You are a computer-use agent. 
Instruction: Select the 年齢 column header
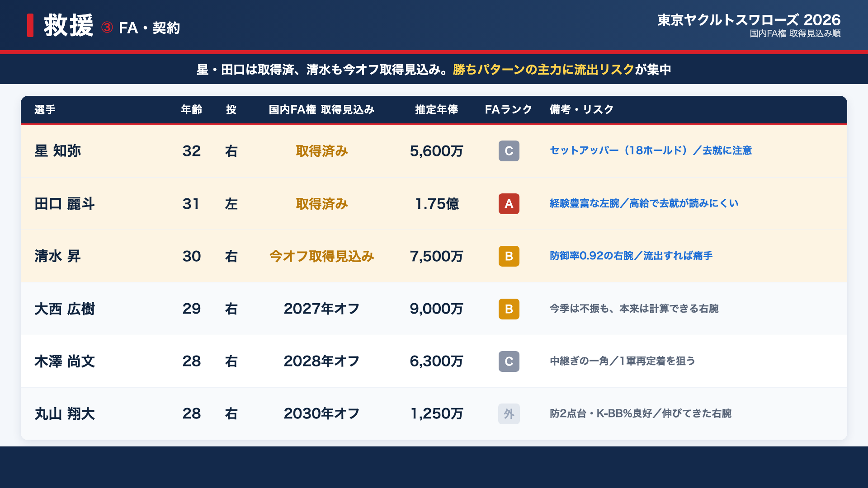tap(192, 110)
